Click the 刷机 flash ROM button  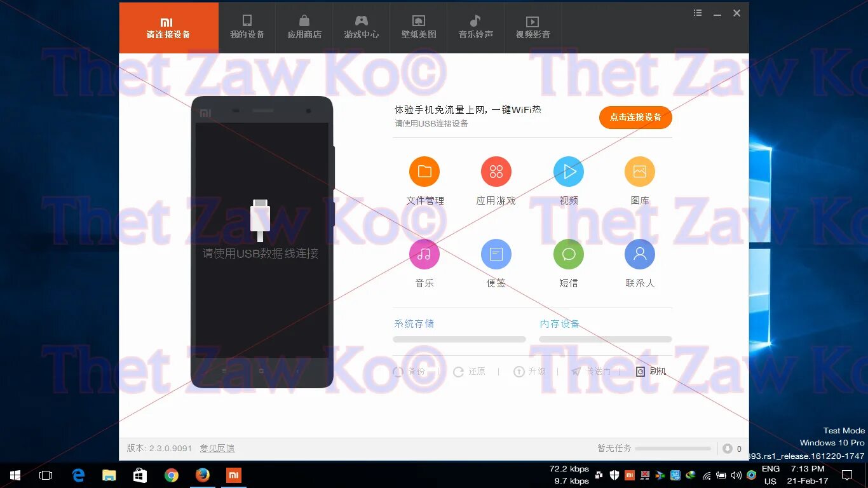651,371
